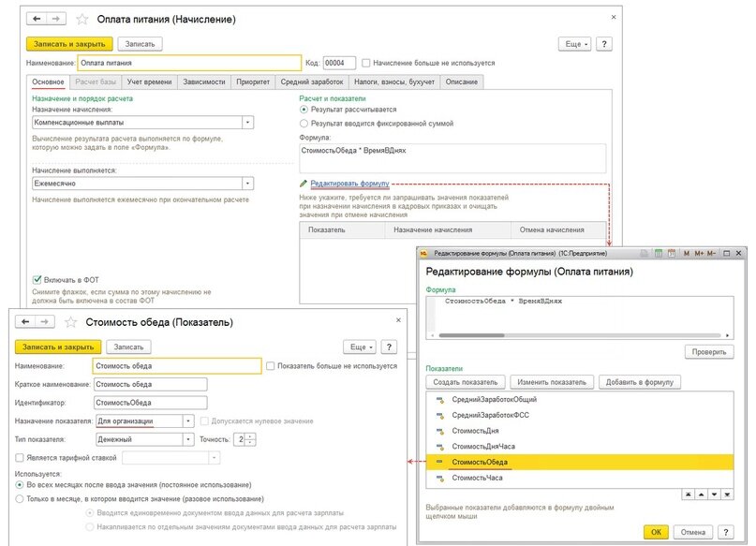Open calculator icon in formula dialog titlebar

coord(659,253)
